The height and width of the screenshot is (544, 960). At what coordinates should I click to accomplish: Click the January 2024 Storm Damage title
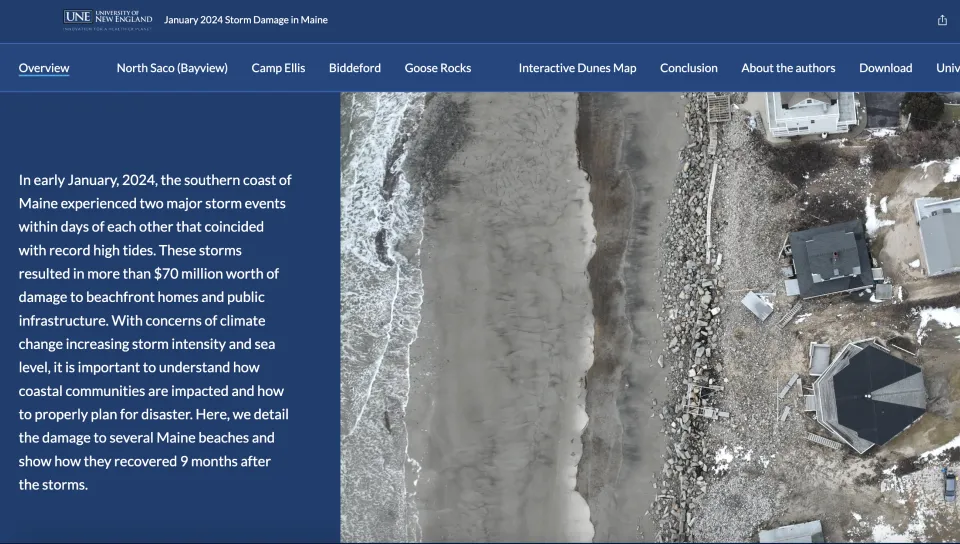tap(245, 20)
